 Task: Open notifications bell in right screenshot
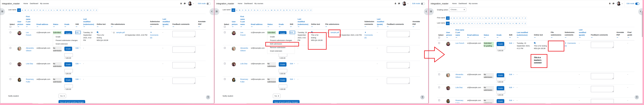(x=610, y=4)
